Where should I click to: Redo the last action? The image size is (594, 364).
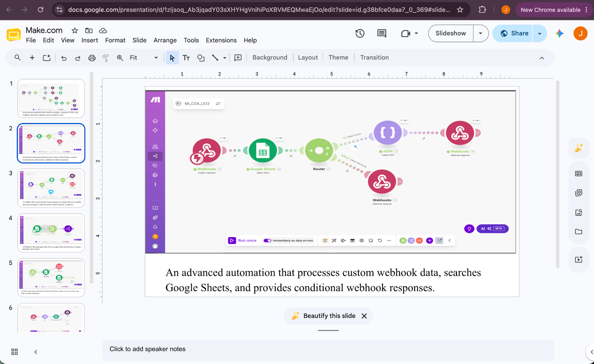pos(78,58)
